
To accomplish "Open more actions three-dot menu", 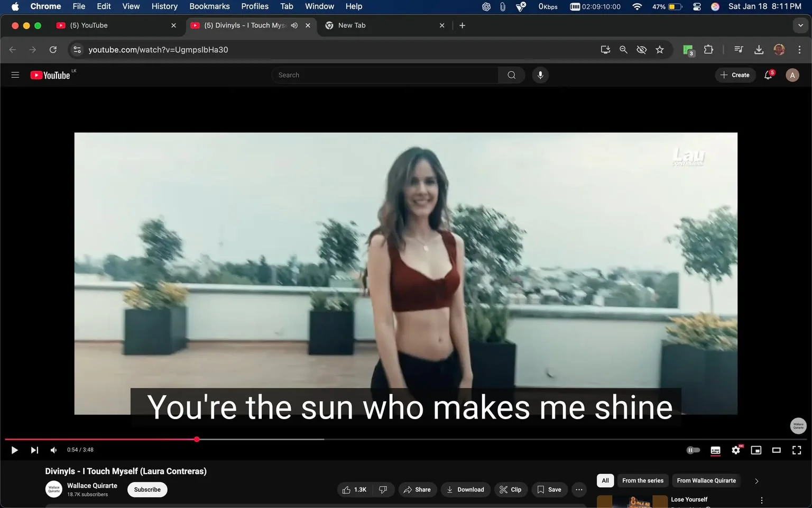I will tap(579, 489).
